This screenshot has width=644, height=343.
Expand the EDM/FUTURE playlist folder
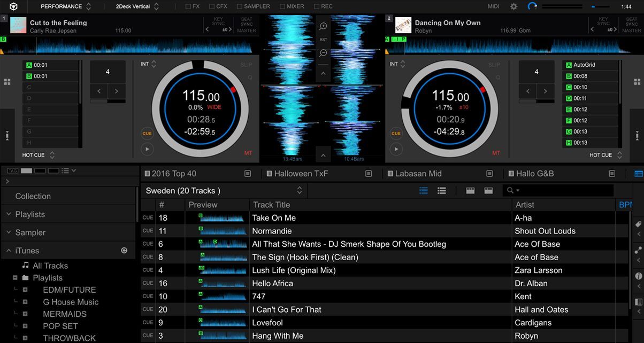(25, 290)
